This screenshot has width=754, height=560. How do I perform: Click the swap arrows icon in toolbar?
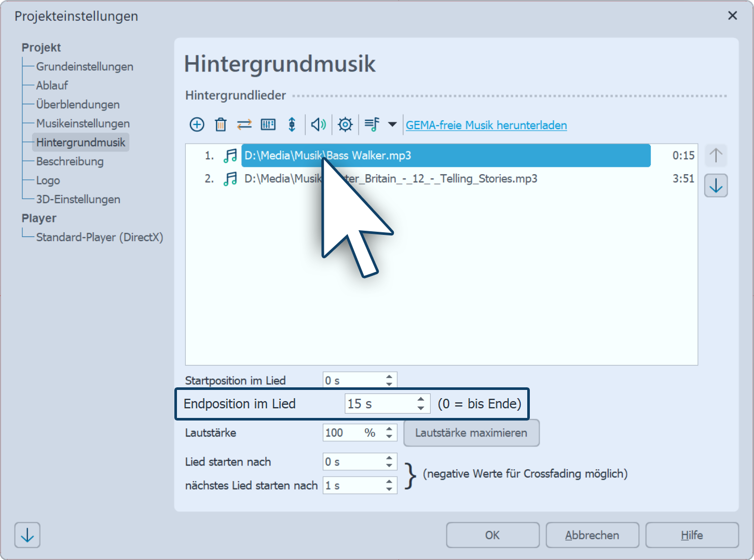(x=244, y=124)
